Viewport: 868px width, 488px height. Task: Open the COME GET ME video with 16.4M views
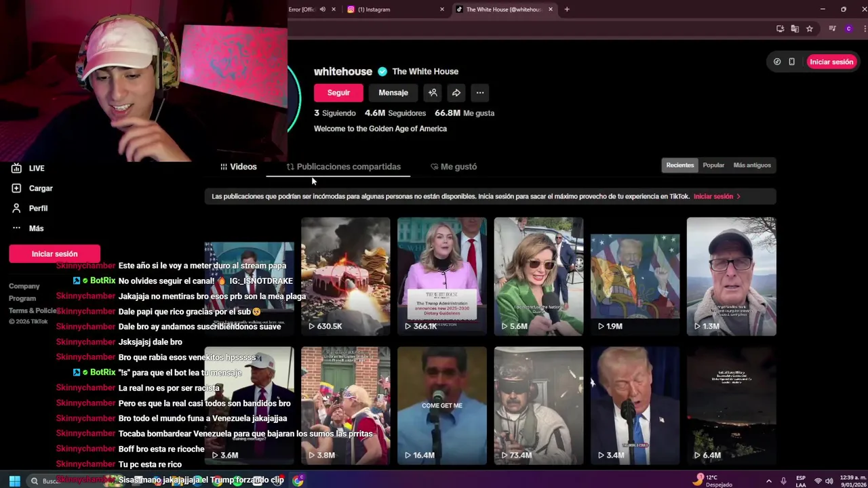(442, 406)
